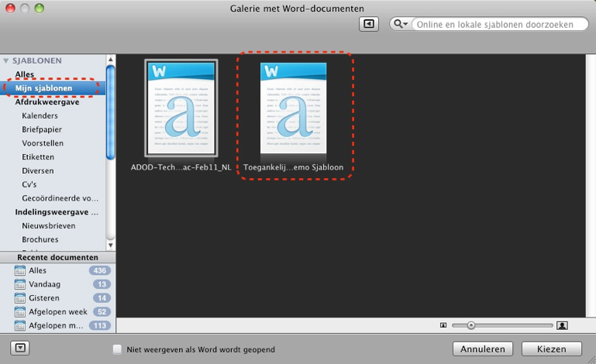Choose the Nieuwsbrieven category

(49, 225)
